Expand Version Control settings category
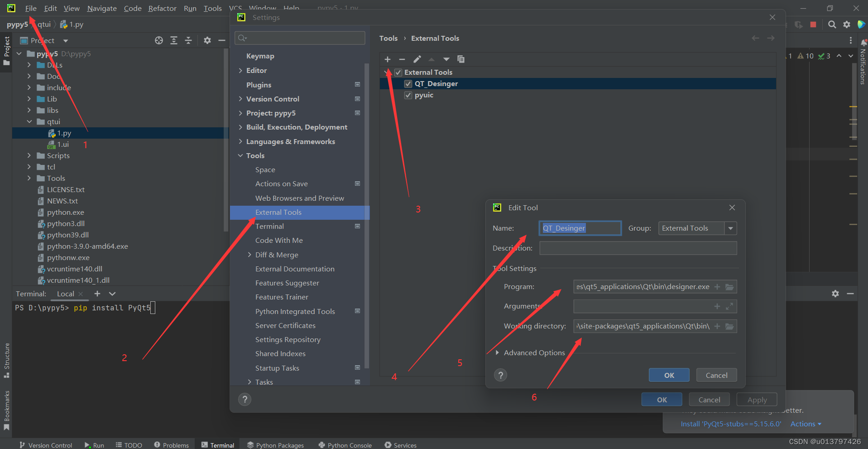Image resolution: width=868 pixels, height=449 pixels. click(x=240, y=99)
